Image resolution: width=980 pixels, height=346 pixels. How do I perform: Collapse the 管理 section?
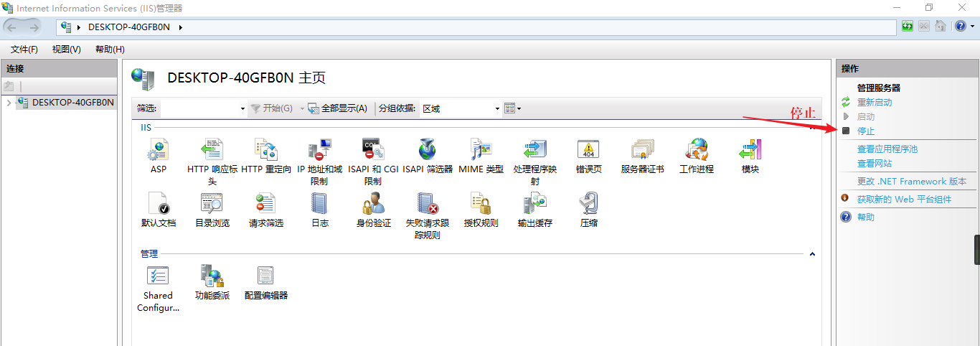[x=812, y=254]
